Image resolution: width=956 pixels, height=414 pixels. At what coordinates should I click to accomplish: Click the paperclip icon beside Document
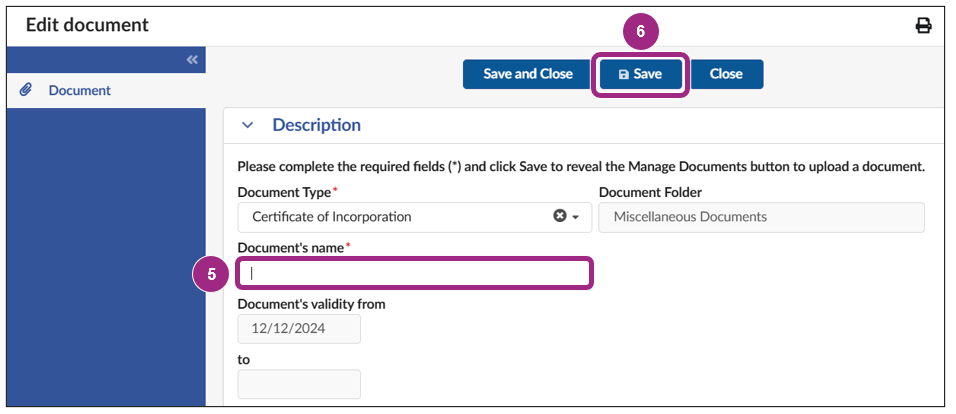[27, 91]
